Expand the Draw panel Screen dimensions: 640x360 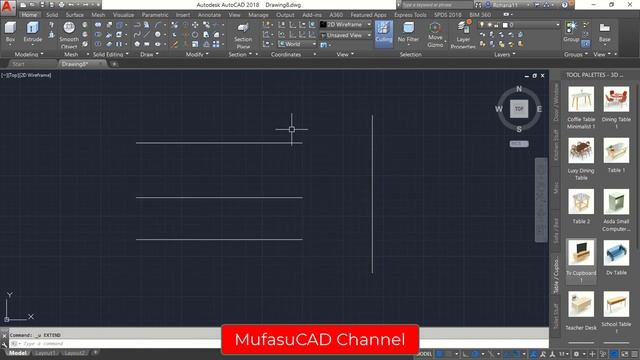tap(149, 54)
